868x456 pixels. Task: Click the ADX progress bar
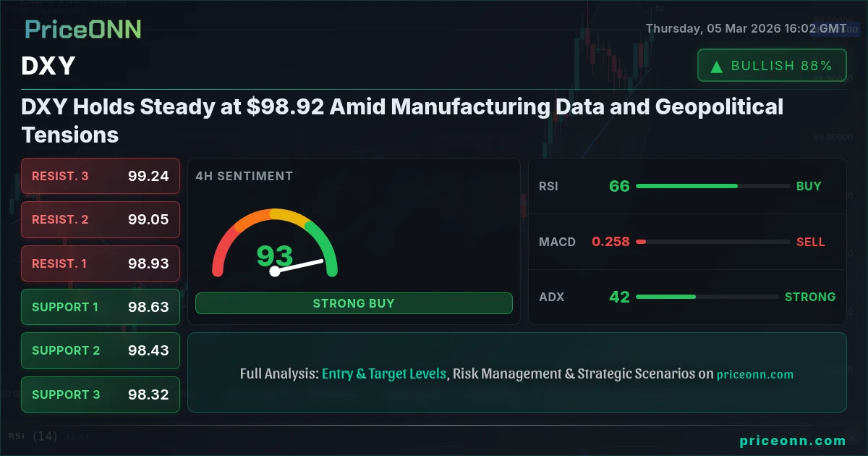[x=707, y=297]
